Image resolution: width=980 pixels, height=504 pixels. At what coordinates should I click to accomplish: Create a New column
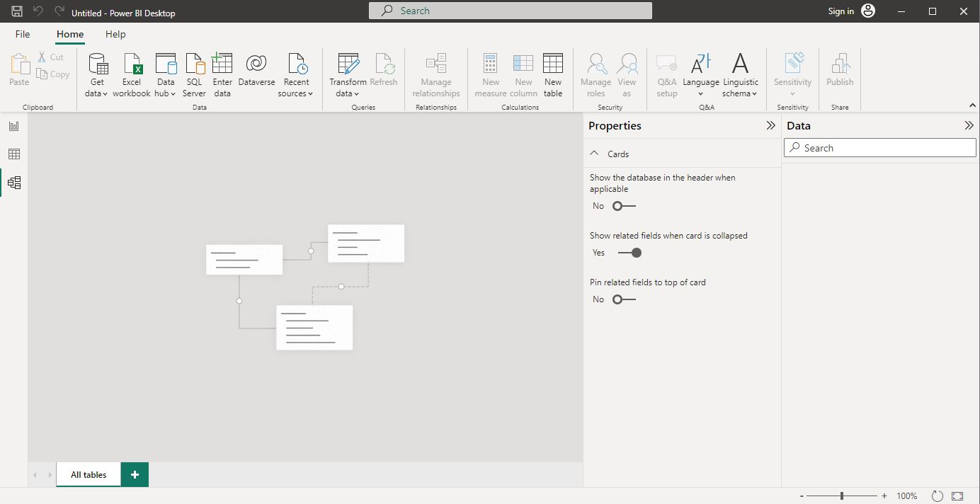(x=523, y=75)
